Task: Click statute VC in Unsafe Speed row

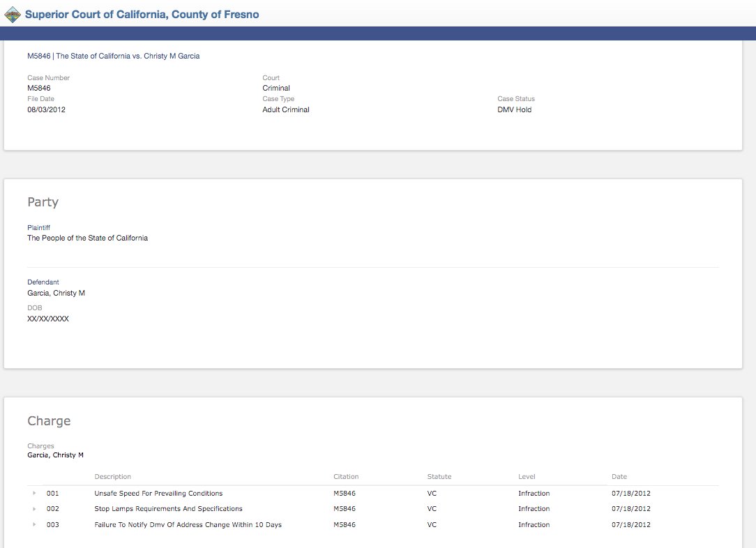Action: [x=432, y=493]
